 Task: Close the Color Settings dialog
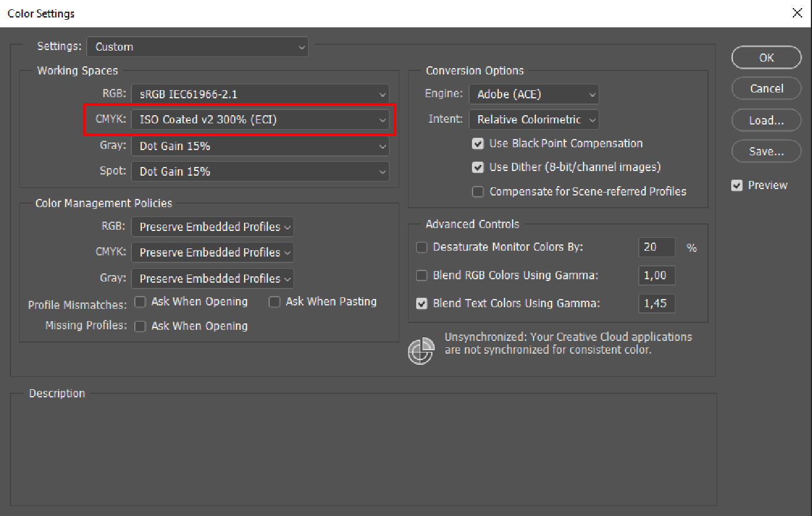coord(797,13)
